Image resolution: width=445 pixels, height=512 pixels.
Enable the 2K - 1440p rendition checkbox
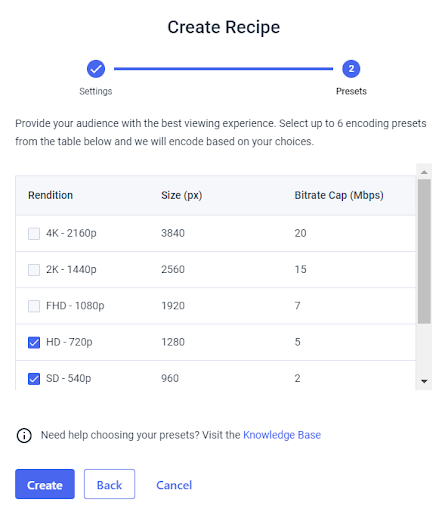34,270
